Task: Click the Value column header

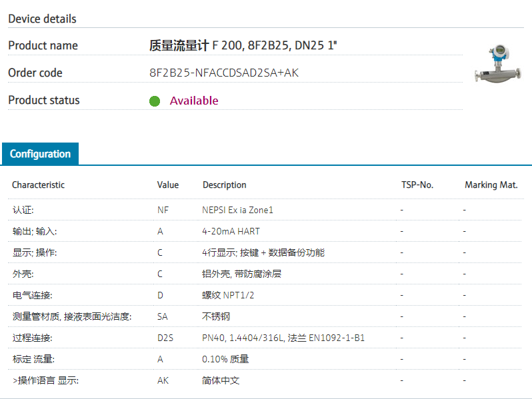Action: pyautogui.click(x=168, y=185)
